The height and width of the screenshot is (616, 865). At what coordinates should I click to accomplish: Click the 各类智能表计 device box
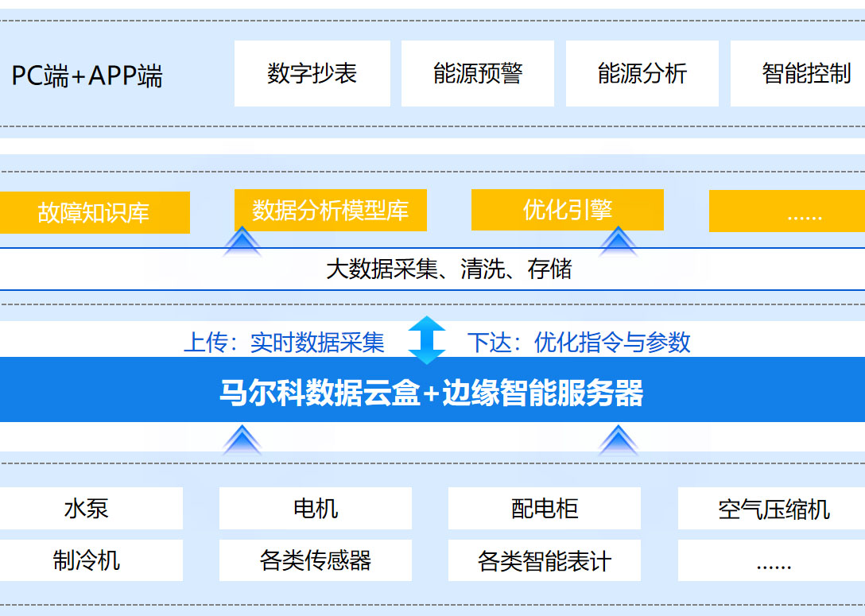(x=545, y=560)
